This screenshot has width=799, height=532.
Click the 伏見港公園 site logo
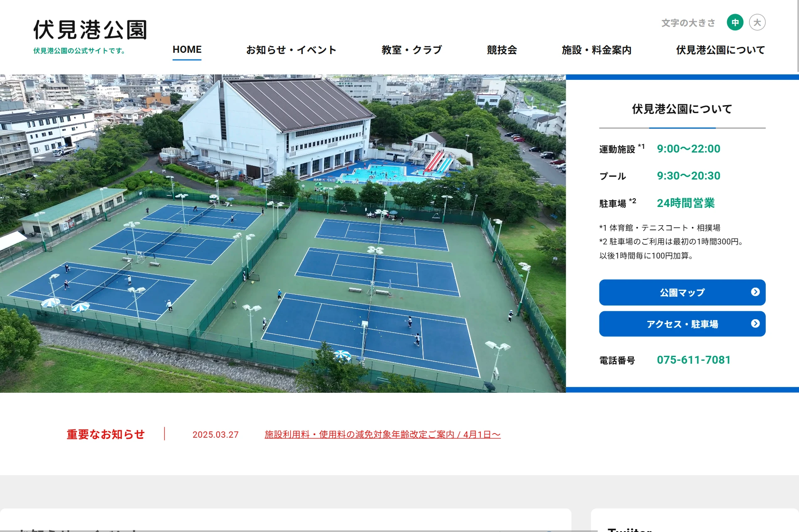pyautogui.click(x=90, y=30)
